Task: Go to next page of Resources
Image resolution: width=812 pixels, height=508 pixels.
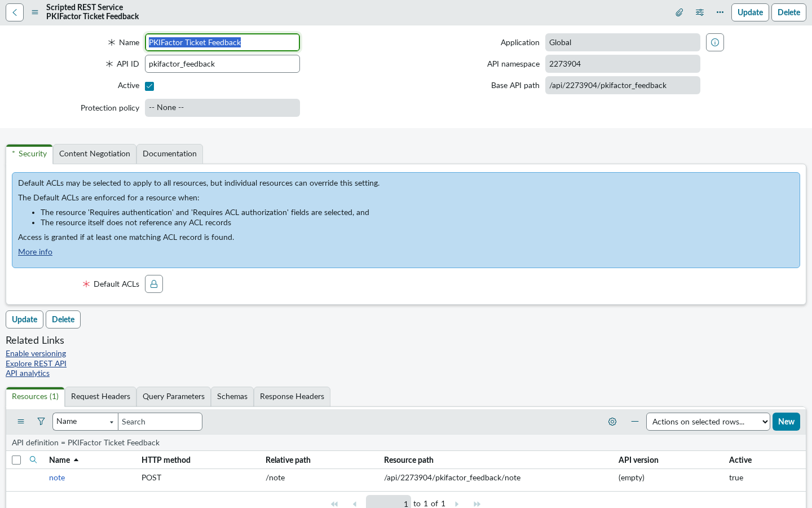Action: click(457, 504)
